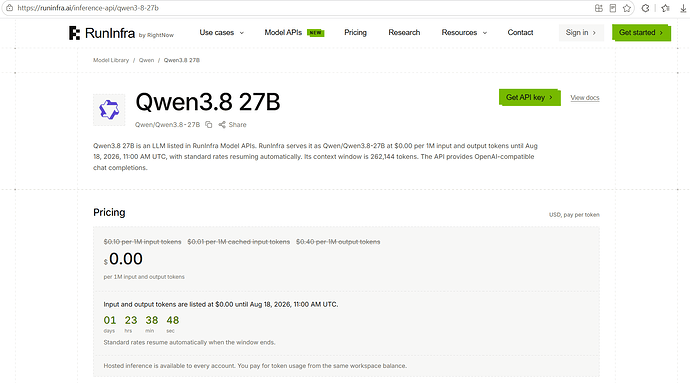Image resolution: width=690 pixels, height=383 pixels.
Task: Click the browser extensions puzzle icon
Action: (645, 8)
